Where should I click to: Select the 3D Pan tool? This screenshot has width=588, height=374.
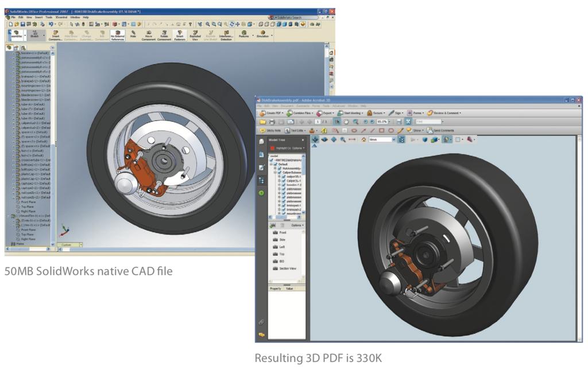[x=334, y=139]
